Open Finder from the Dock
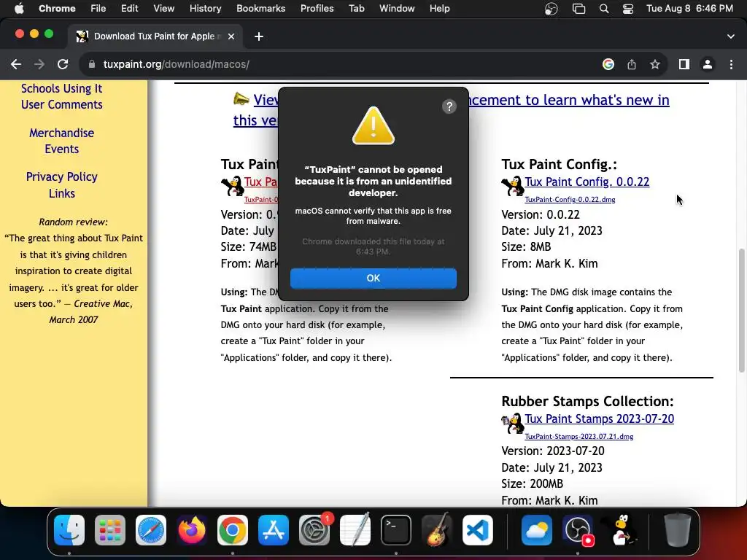 point(69,530)
